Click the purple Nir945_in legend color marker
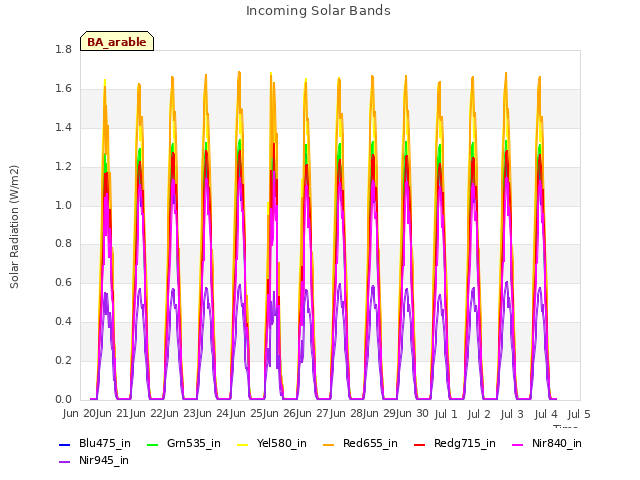Image resolution: width=640 pixels, height=480 pixels. pyautogui.click(x=65, y=462)
